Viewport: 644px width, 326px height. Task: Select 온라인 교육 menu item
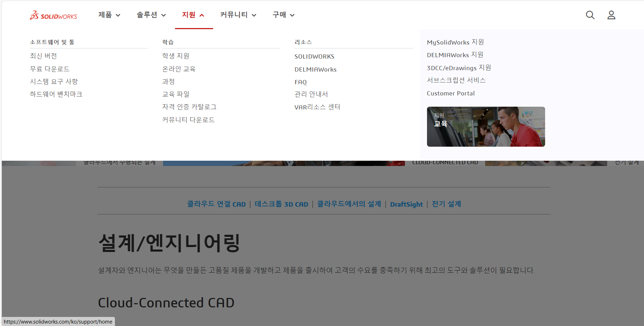(x=179, y=69)
